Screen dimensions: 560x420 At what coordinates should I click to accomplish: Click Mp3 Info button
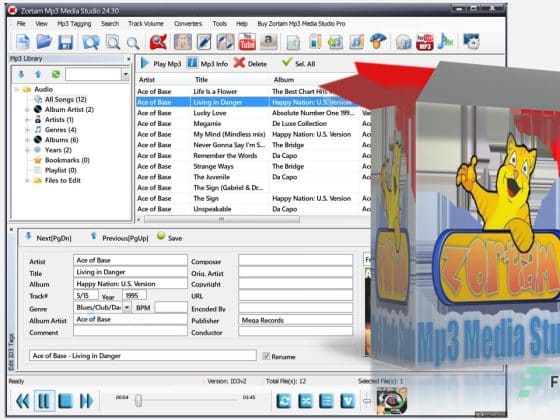point(208,64)
